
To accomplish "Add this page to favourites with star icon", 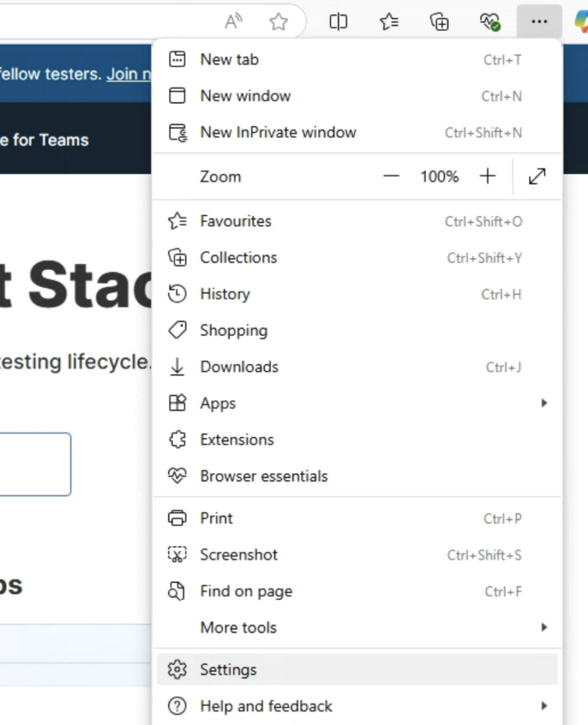I will coord(279,21).
